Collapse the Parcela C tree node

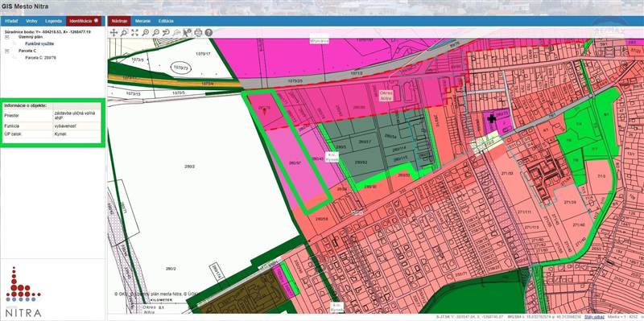tap(7, 51)
